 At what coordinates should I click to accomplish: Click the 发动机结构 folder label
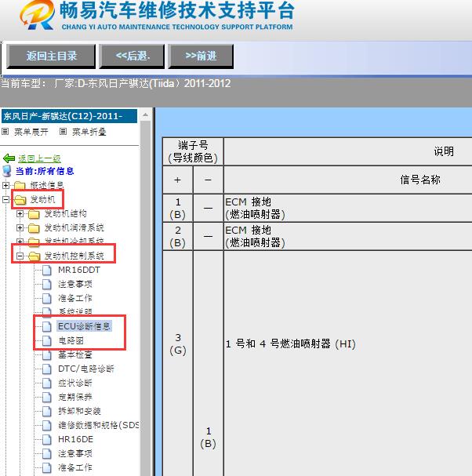[65, 214]
